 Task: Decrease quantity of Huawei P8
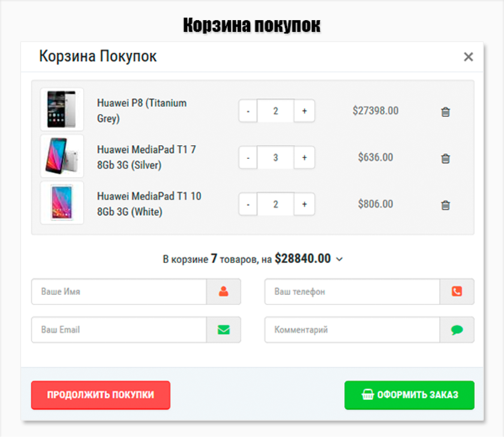248,111
